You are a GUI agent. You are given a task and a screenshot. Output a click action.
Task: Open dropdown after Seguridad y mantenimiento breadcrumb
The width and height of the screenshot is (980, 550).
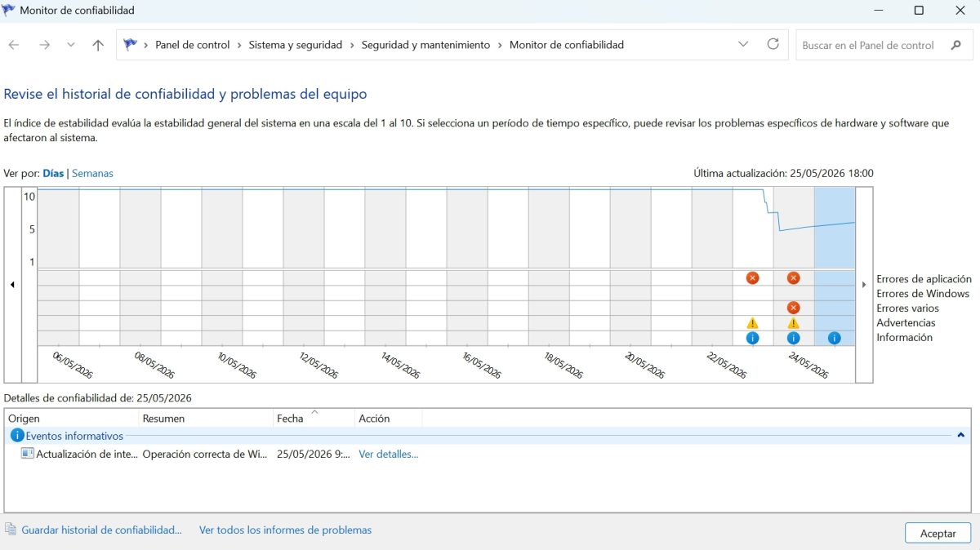pyautogui.click(x=500, y=45)
